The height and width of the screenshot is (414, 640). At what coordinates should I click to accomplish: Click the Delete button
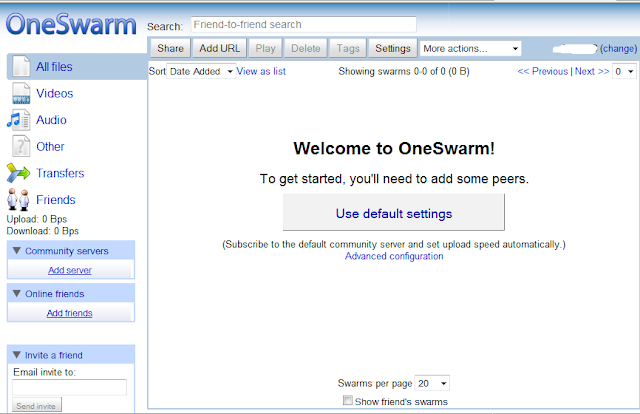306,49
